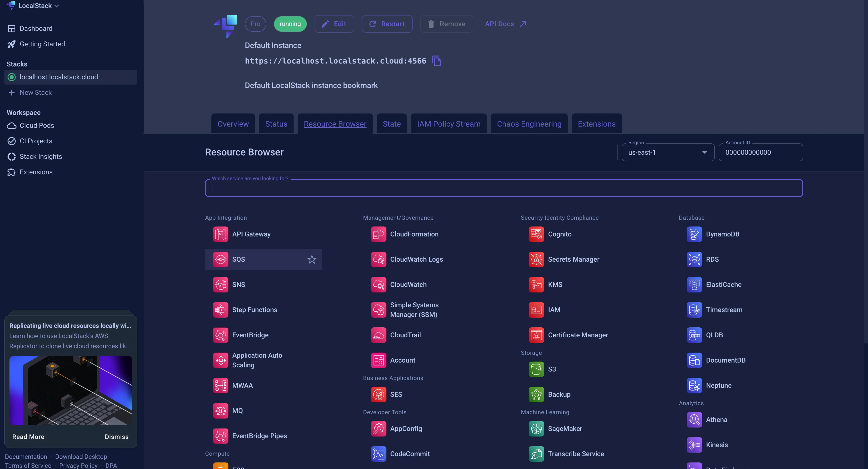Focus the service search field
This screenshot has width=868, height=469.
(504, 188)
